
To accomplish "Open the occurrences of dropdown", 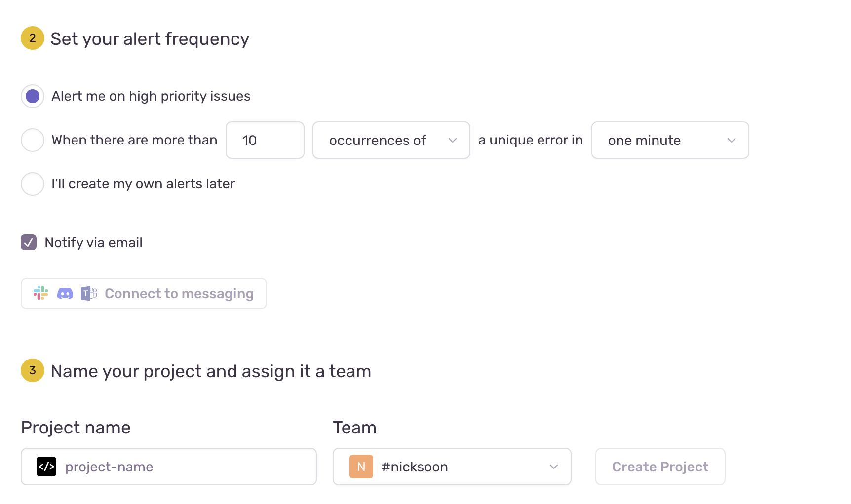I will point(391,140).
